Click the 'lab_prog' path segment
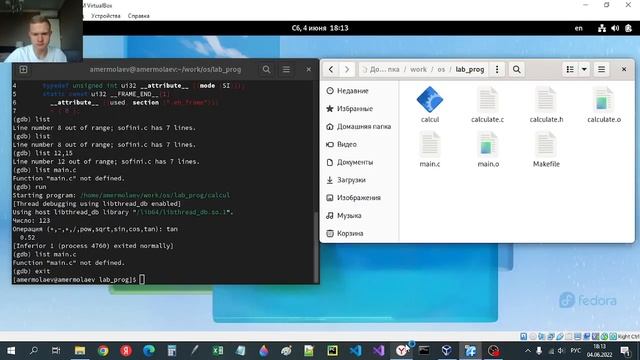The image size is (640, 360). (x=470, y=69)
